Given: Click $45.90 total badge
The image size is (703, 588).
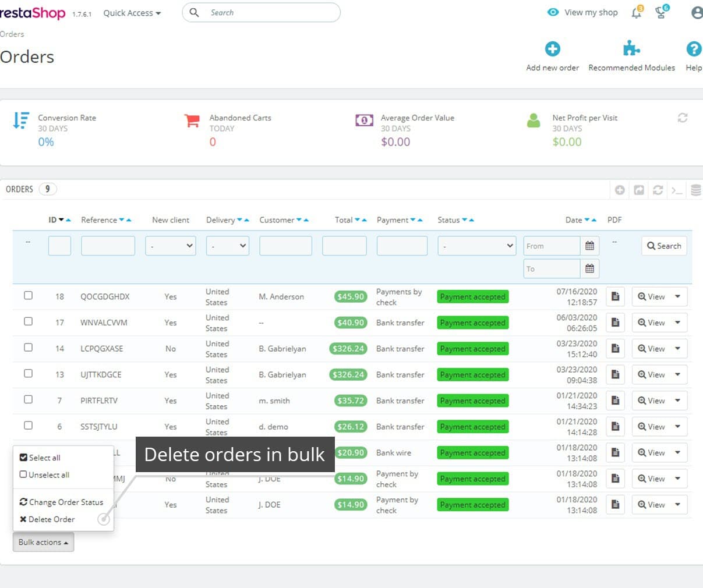Looking at the screenshot, I should click(x=351, y=296).
